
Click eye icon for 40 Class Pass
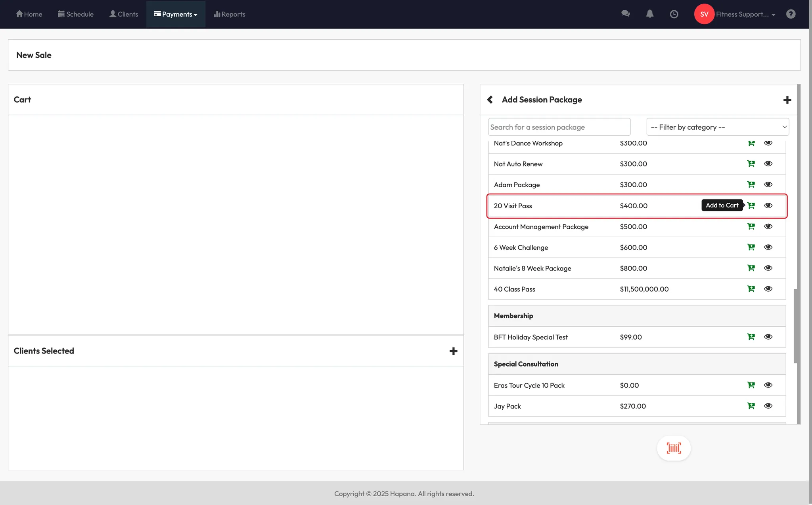point(768,289)
